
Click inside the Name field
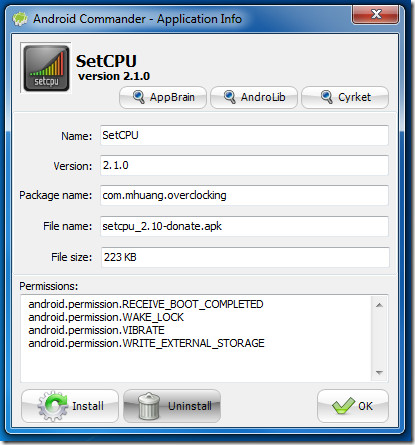pyautogui.click(x=244, y=135)
